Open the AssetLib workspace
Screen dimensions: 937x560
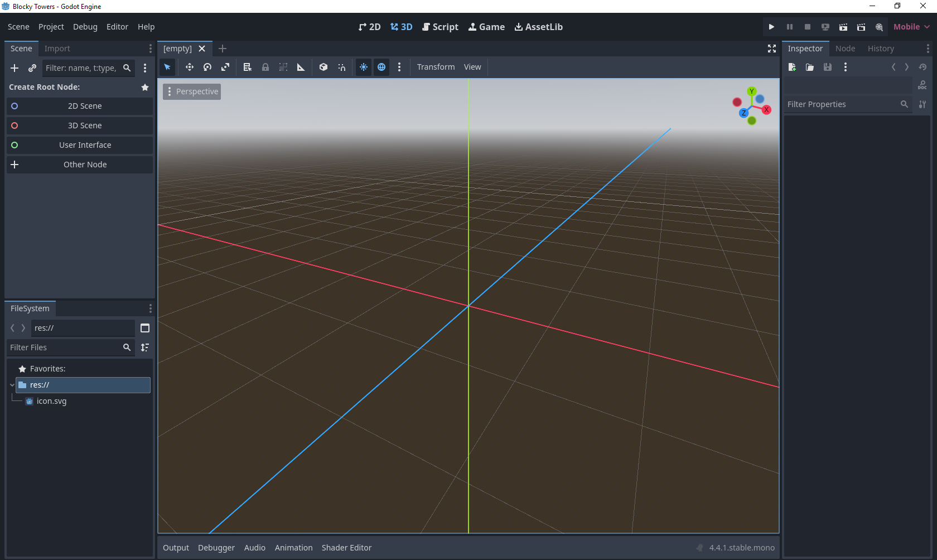(x=538, y=27)
